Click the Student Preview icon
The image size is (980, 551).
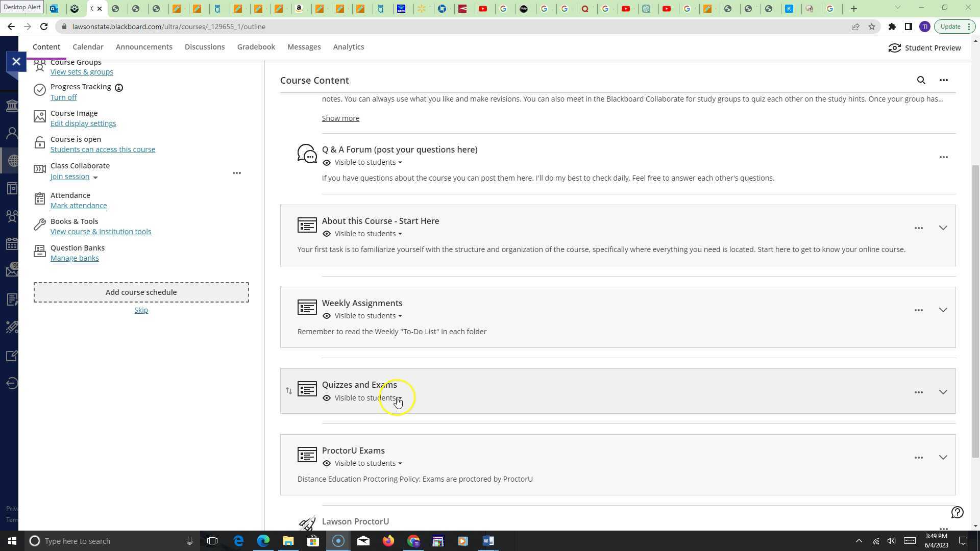point(894,48)
